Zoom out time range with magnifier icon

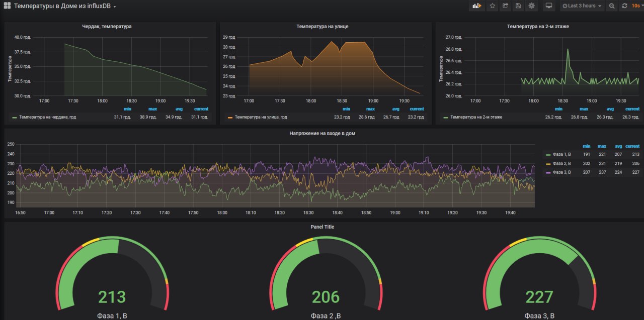612,6
